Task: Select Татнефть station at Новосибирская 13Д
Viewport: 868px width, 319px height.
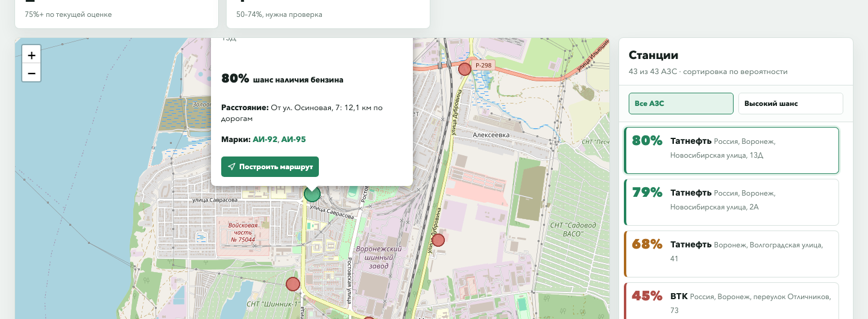Action: tap(731, 150)
